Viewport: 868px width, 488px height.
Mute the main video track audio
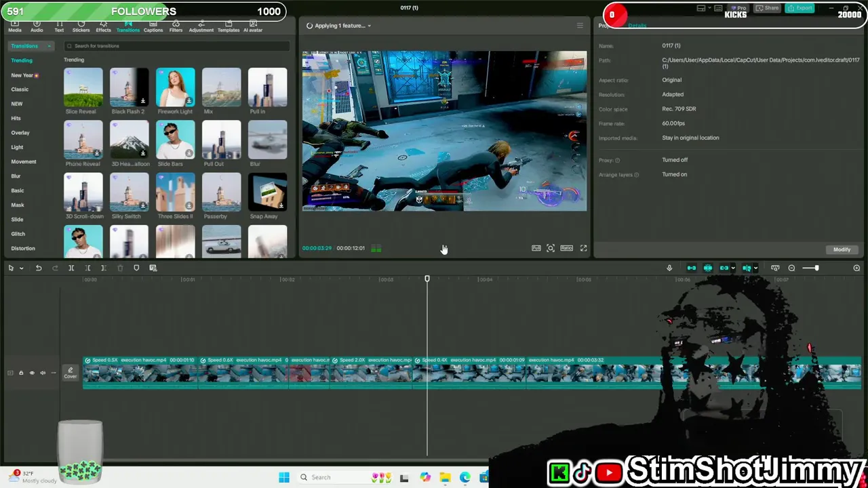pyautogui.click(x=43, y=373)
